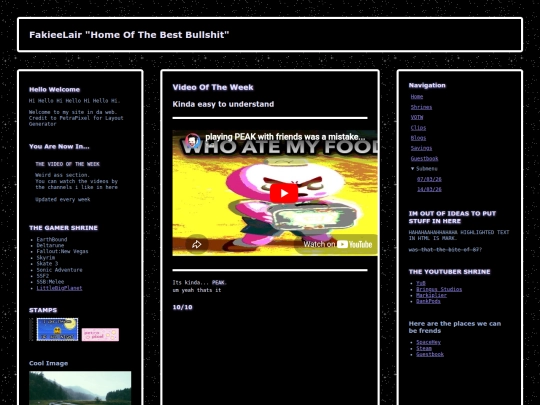This screenshot has height=405, width=540.
Task: Open the Sayings link
Action: (x=421, y=148)
